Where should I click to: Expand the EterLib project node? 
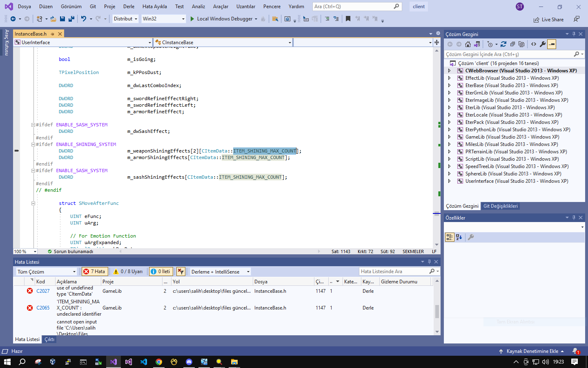tap(449, 108)
